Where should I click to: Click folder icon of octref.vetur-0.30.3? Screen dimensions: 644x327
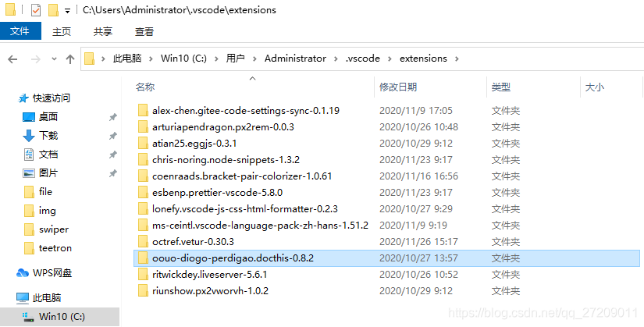[143, 242]
